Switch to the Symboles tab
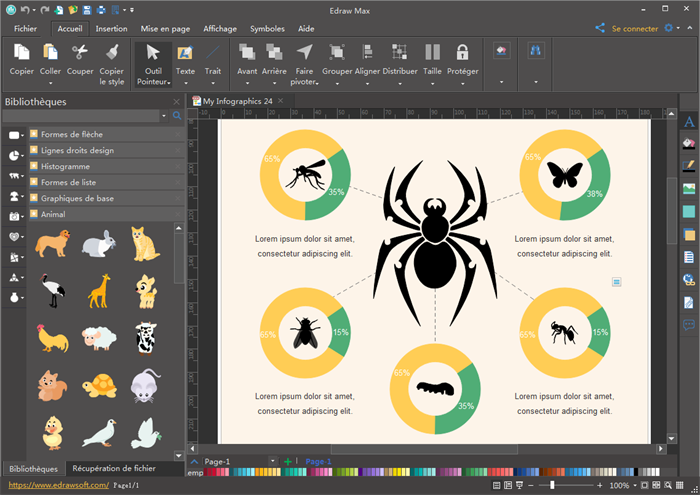This screenshot has width=700, height=495. (x=267, y=29)
